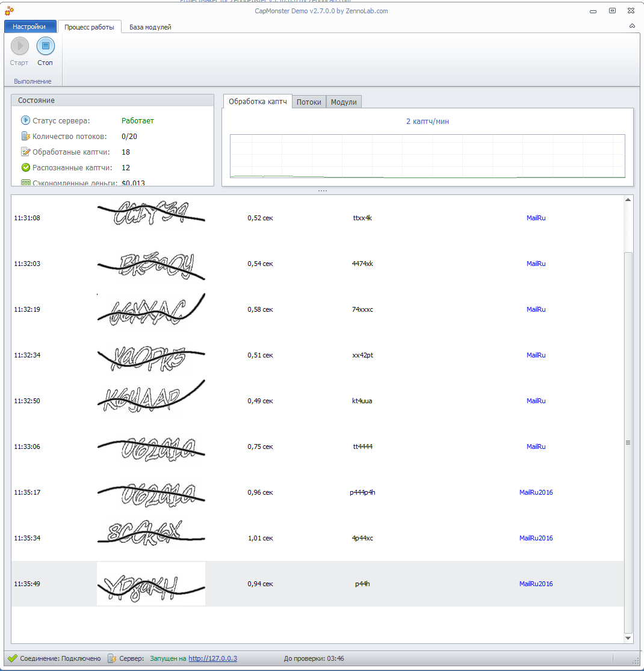
Task: Click the Обработаные капчи pencil icon
Action: [26, 152]
